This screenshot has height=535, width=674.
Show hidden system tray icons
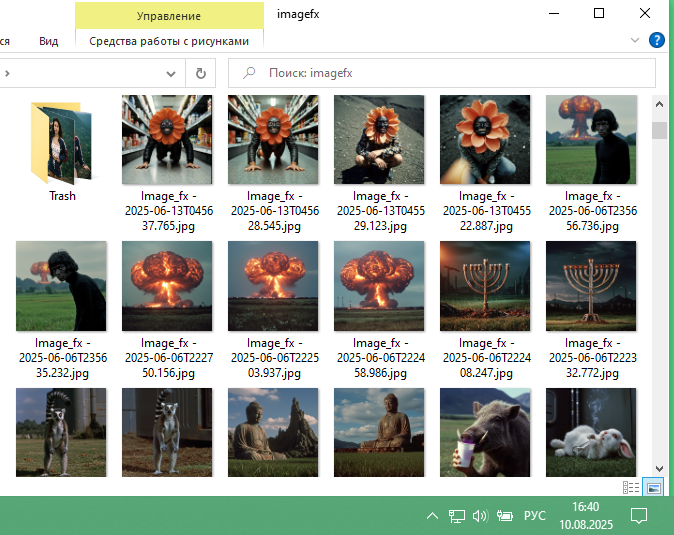coord(432,516)
